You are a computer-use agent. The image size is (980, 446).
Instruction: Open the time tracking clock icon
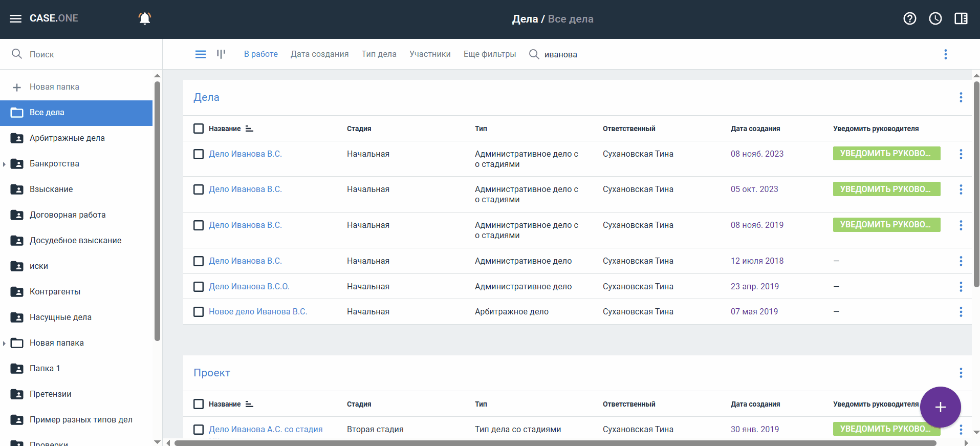(935, 18)
